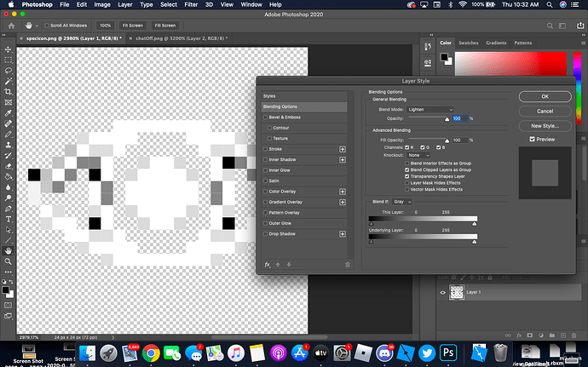Click the New Style... button
Viewport: 588px width, 367px height.
click(x=545, y=125)
